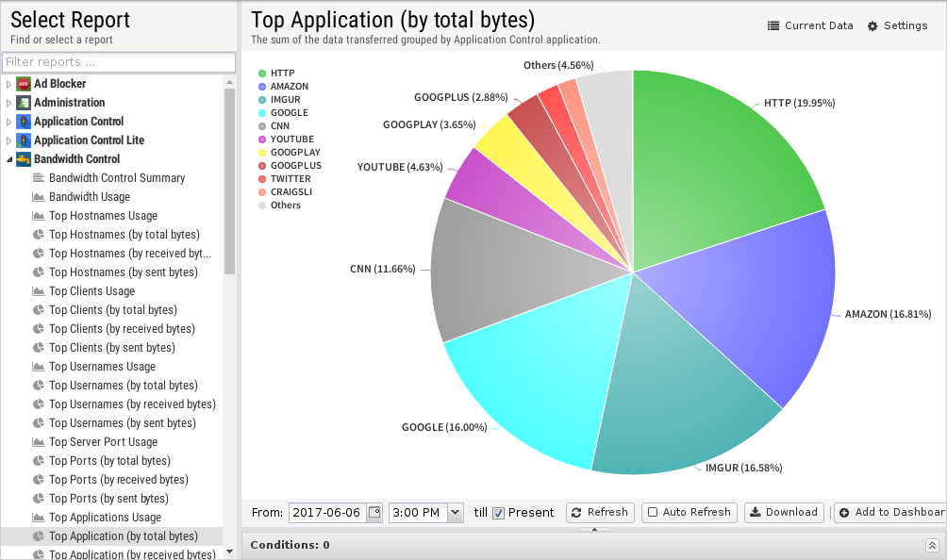This screenshot has height=560, width=947.
Task: Toggle IMGUR series in the legend
Action: [279, 100]
